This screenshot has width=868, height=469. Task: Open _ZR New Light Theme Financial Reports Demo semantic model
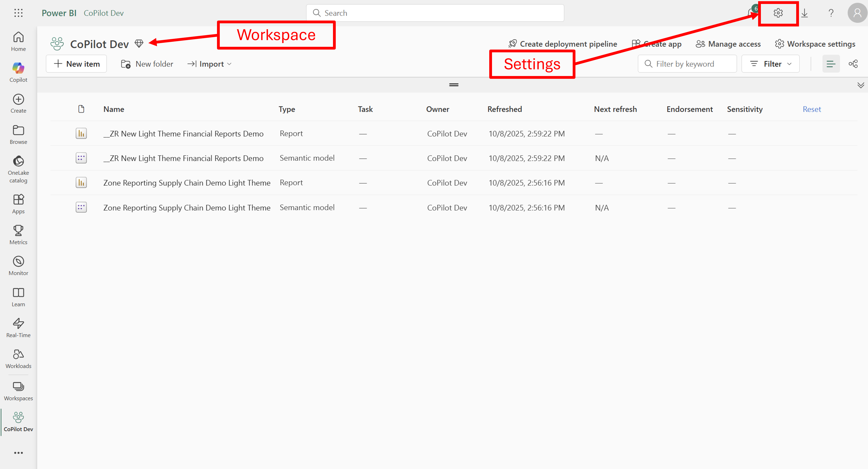pos(183,158)
